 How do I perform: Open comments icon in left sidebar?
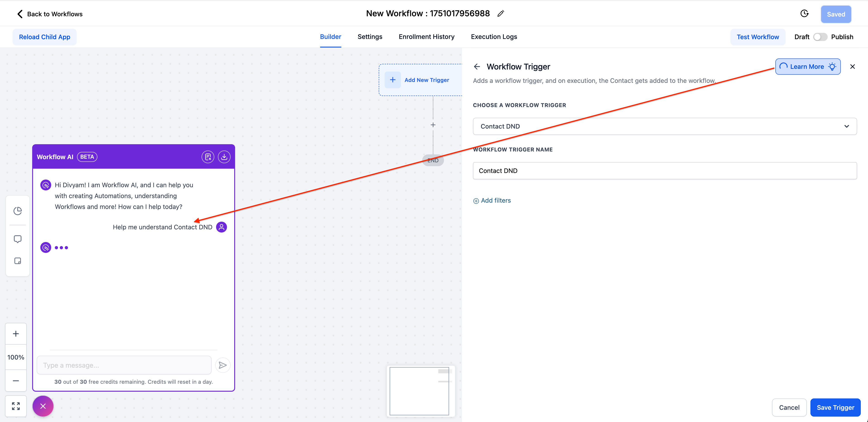[17, 239]
